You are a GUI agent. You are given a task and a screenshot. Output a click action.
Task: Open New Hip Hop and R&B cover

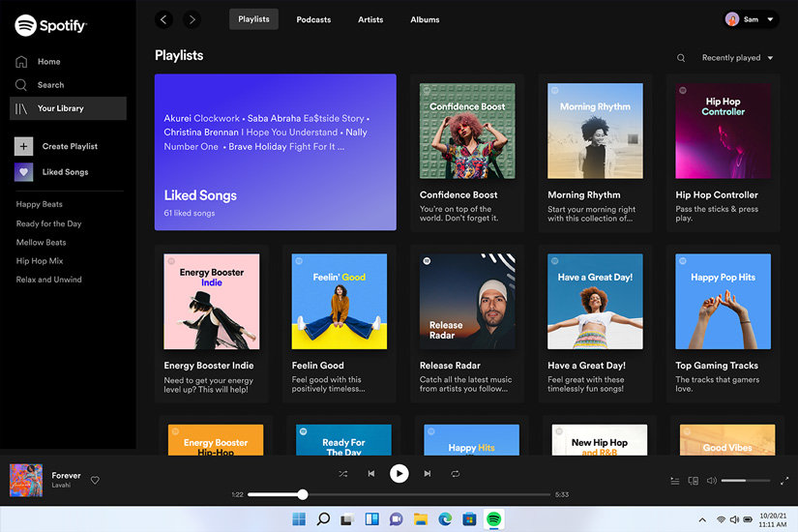pyautogui.click(x=600, y=440)
